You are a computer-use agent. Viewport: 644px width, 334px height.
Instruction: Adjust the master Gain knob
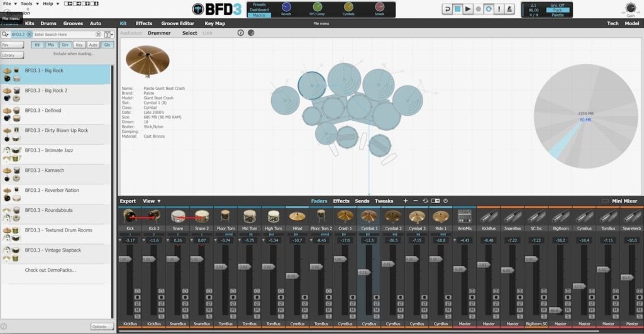click(630, 8)
